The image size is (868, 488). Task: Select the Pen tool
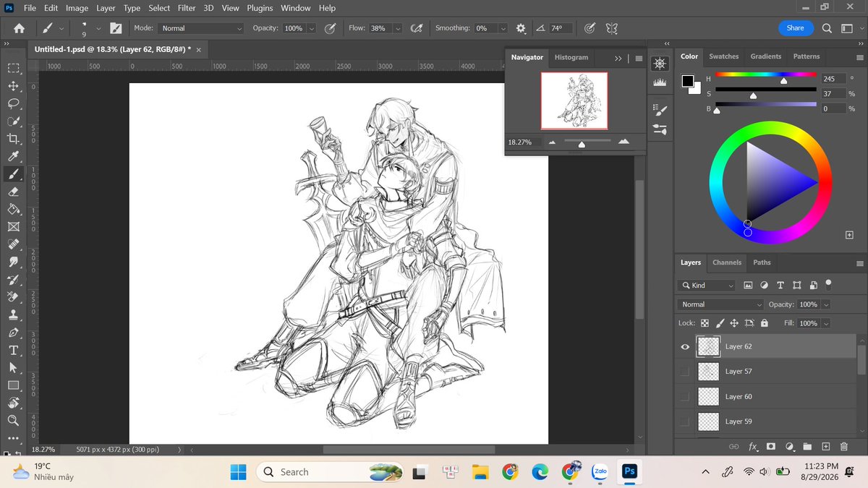click(x=13, y=333)
